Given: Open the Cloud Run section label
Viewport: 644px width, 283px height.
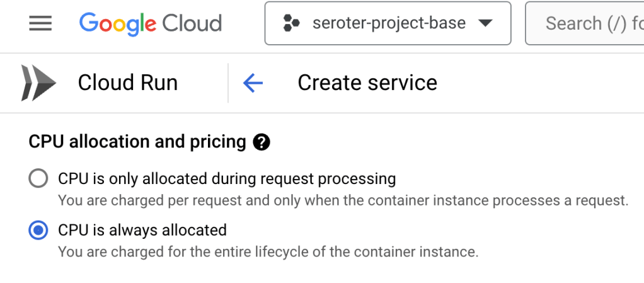Looking at the screenshot, I should coord(127,83).
